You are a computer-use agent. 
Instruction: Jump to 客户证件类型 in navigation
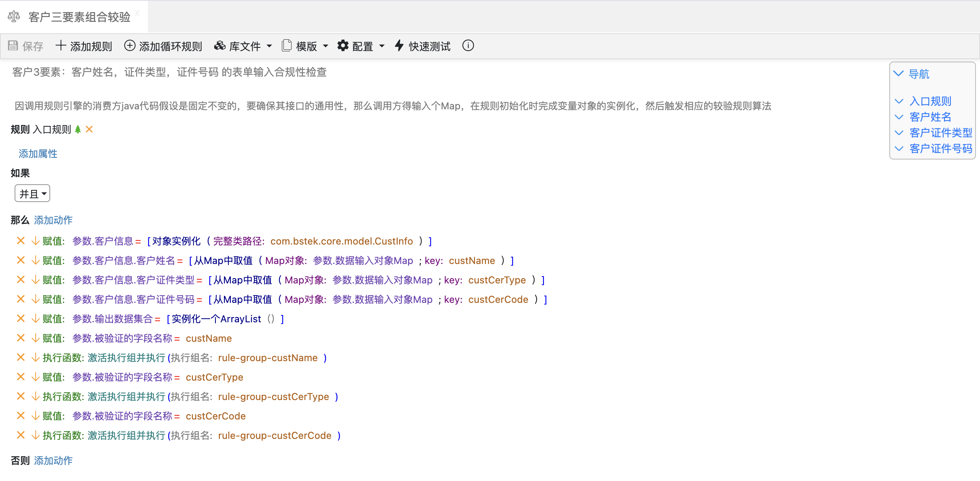click(940, 133)
